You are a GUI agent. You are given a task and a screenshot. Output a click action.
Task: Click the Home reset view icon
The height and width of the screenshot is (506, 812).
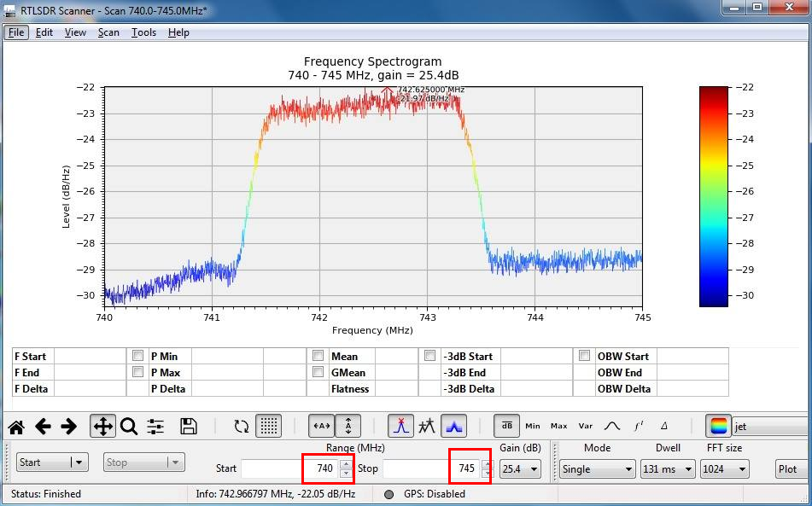pos(15,427)
